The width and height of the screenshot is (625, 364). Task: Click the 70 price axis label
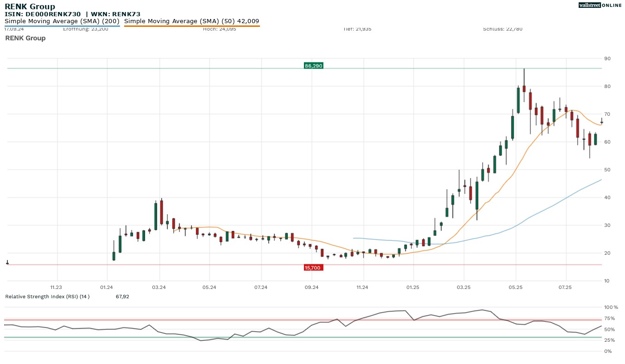pos(607,114)
